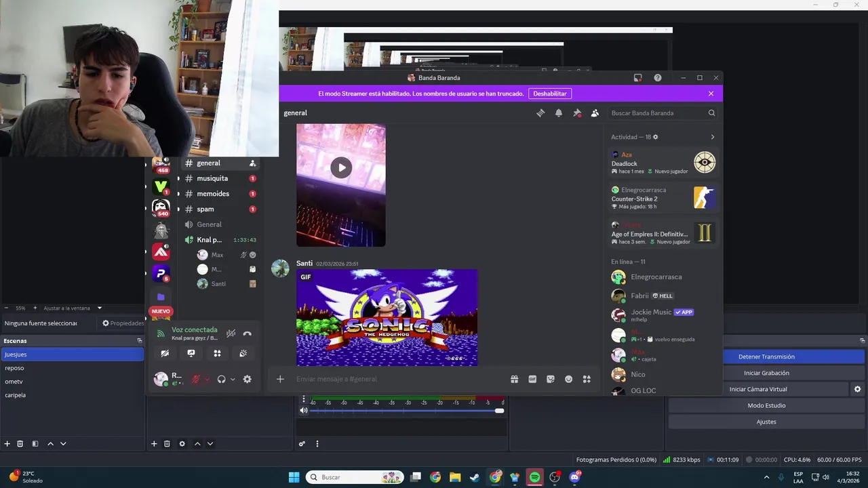Open the gift icon in message bar
Viewport: 868px width, 488px height.
tap(515, 379)
